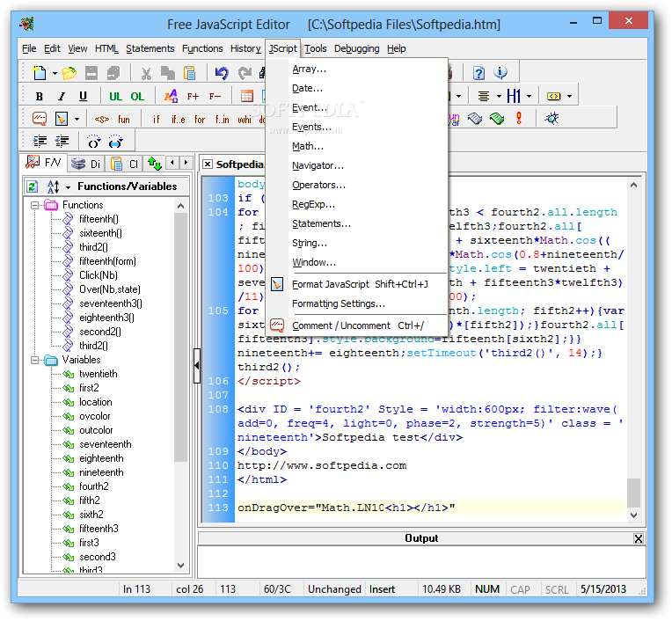Click the green notepad icon
Screen dimensions: 672x621
(x=497, y=118)
